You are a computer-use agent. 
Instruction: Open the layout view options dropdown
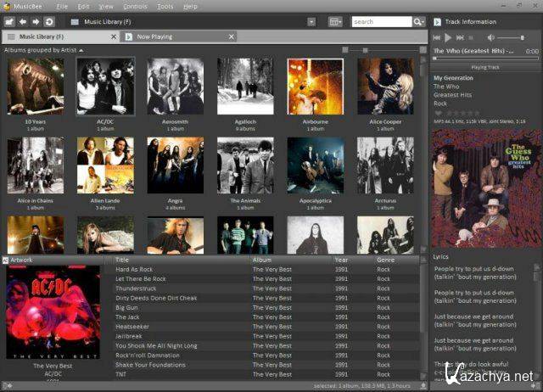coord(337,21)
